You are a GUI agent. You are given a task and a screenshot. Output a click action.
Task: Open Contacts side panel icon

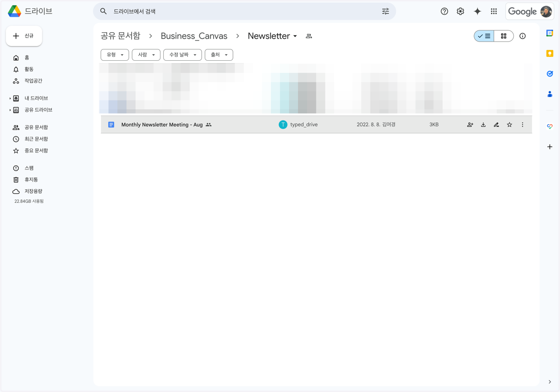coord(550,94)
